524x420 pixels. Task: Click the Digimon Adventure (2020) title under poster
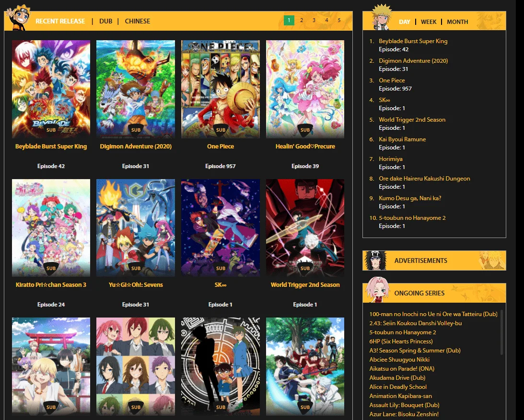[136, 146]
